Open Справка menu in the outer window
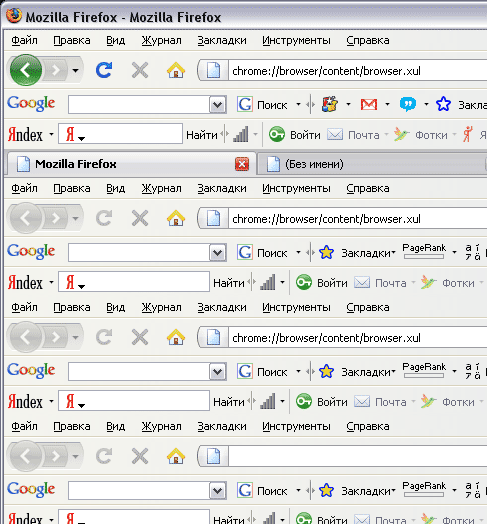487x524 pixels. (x=368, y=40)
